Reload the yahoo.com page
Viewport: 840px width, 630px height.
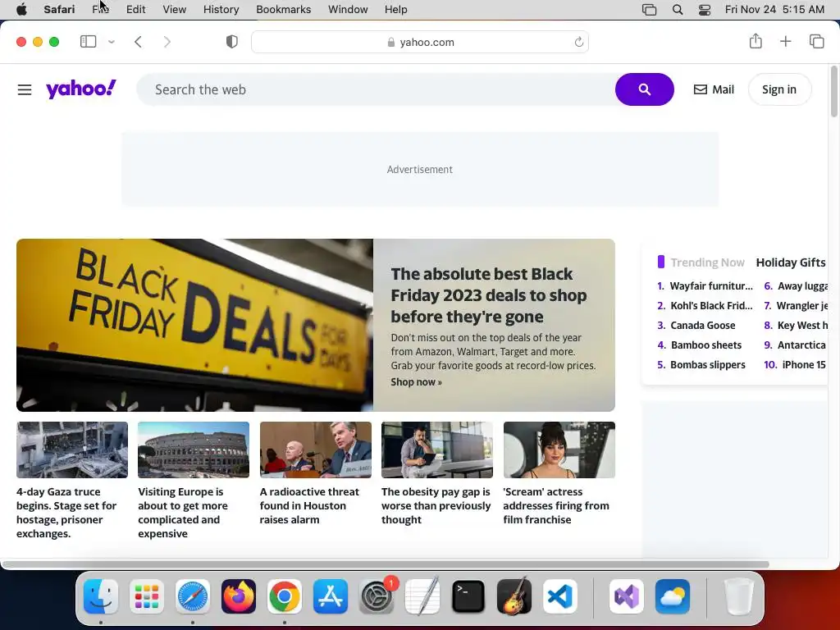click(578, 42)
